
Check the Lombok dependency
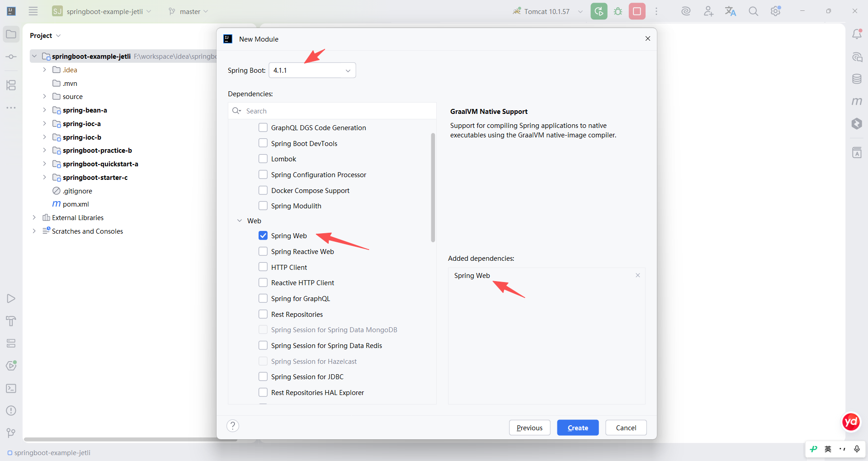[263, 159]
